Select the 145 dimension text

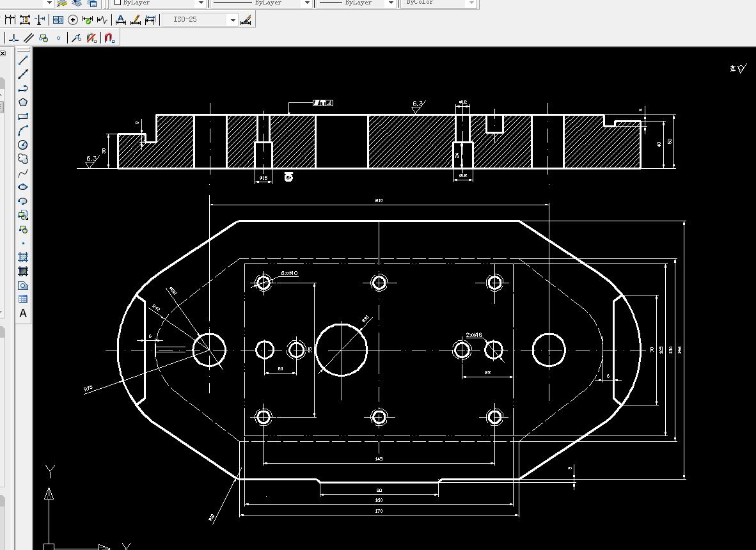coord(379,459)
